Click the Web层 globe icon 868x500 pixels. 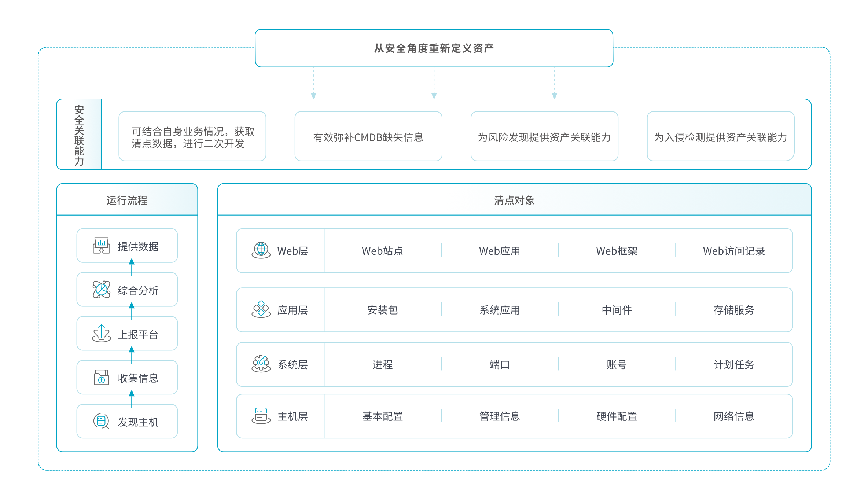(x=261, y=251)
